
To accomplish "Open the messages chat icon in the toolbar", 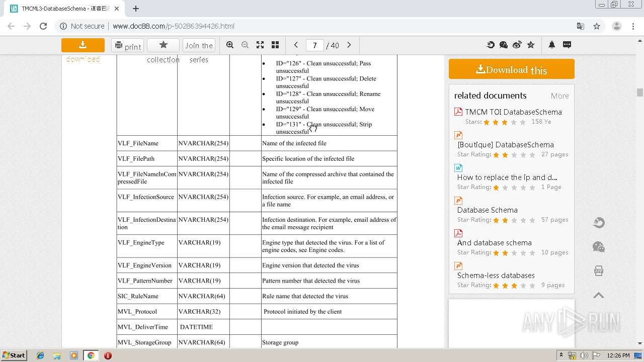I will click(x=567, y=45).
